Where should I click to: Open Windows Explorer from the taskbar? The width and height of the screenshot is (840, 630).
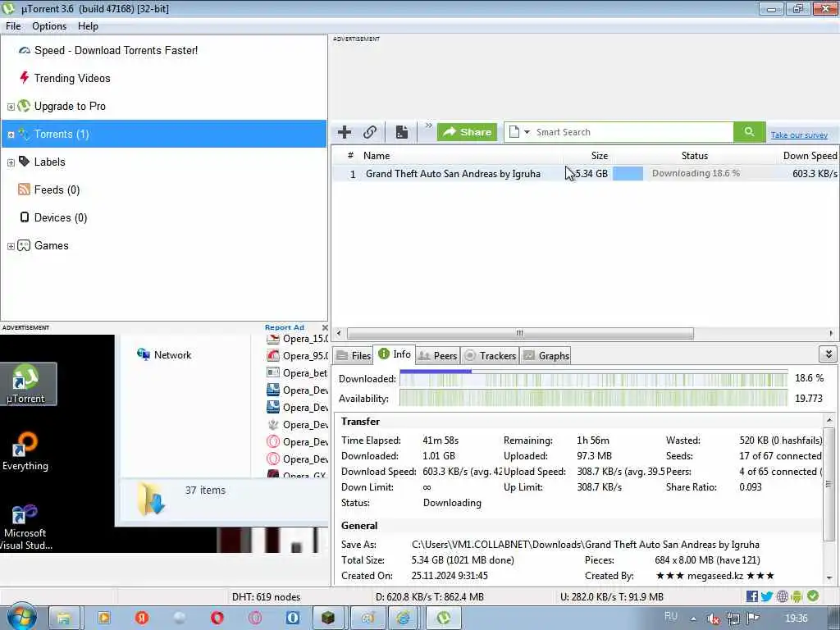pos(64,619)
